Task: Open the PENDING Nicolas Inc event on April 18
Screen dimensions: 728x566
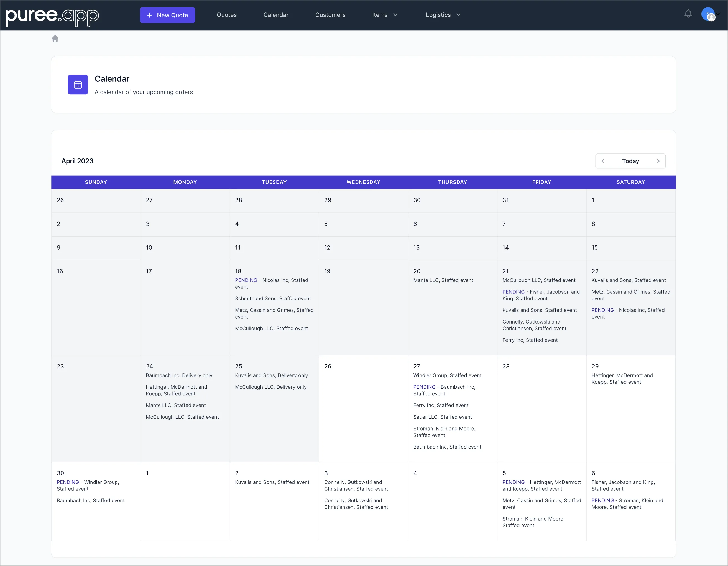Action: (272, 283)
